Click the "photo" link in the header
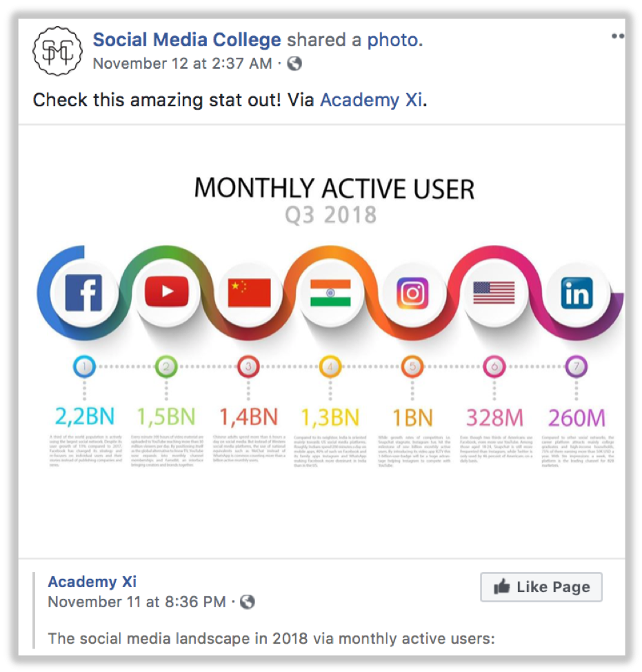 [392, 40]
